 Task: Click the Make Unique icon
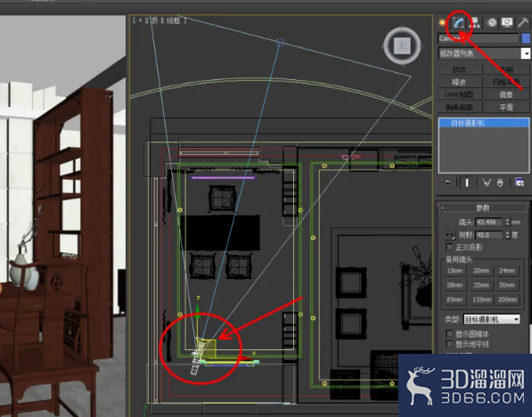(x=487, y=183)
